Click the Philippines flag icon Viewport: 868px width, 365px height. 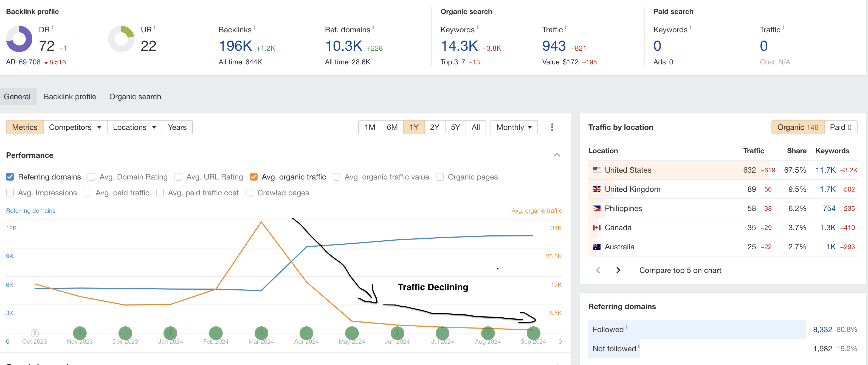[596, 209]
